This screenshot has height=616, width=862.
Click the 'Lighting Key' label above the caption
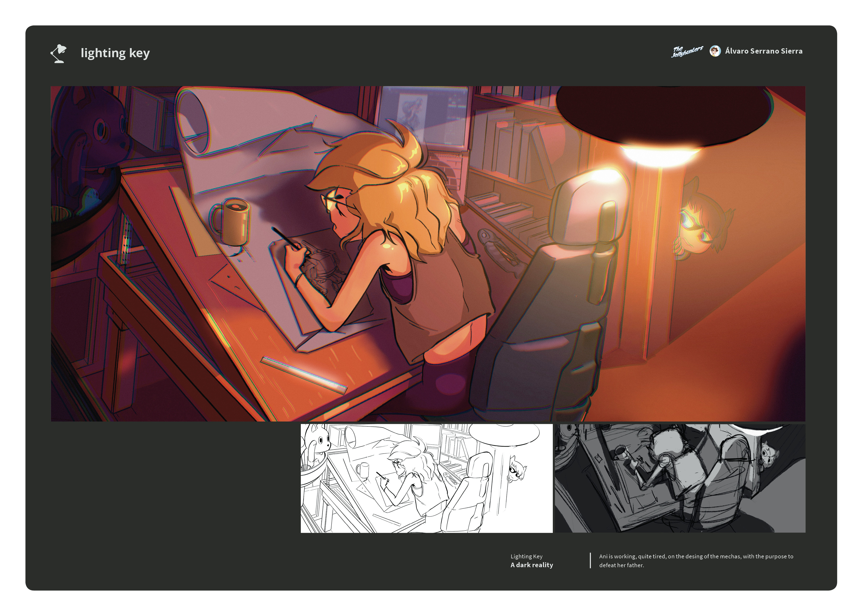[x=526, y=556]
